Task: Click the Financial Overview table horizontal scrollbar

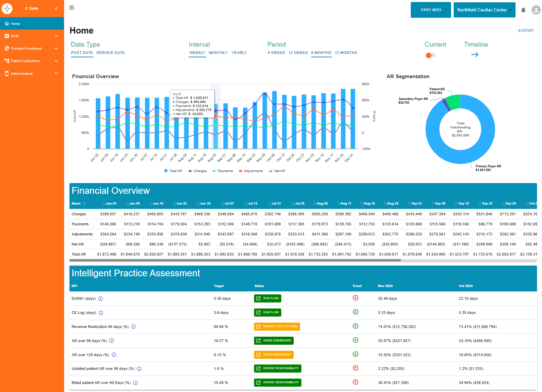Action: tap(235, 260)
